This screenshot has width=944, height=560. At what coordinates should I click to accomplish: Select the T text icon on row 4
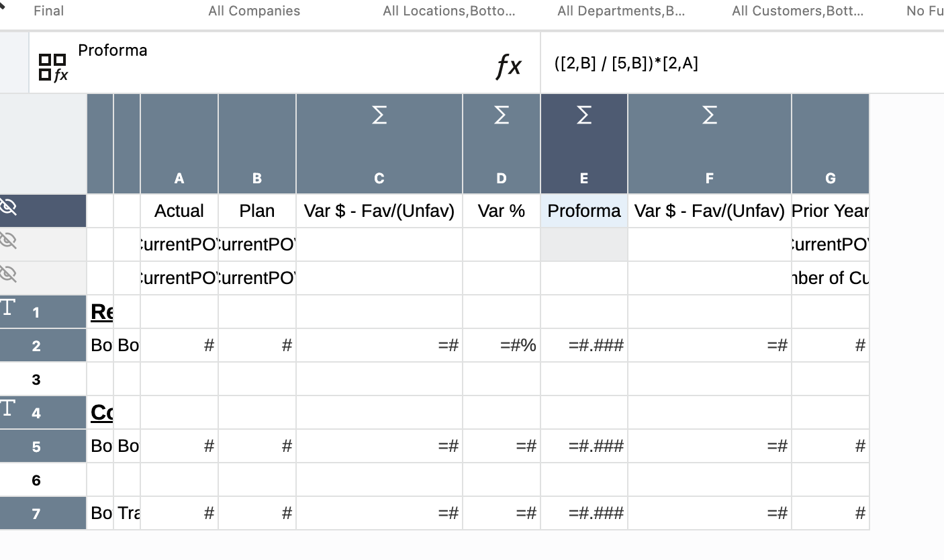(7, 407)
